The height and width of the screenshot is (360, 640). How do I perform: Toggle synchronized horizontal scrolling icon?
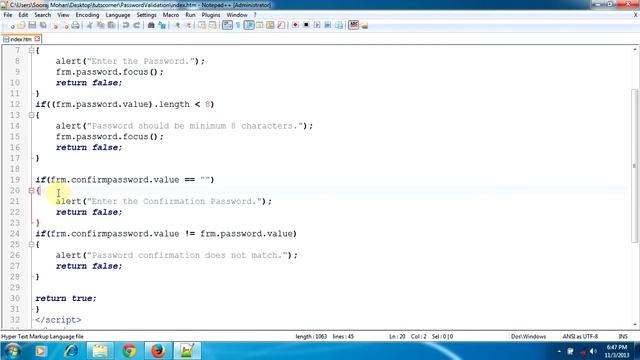[213, 25]
